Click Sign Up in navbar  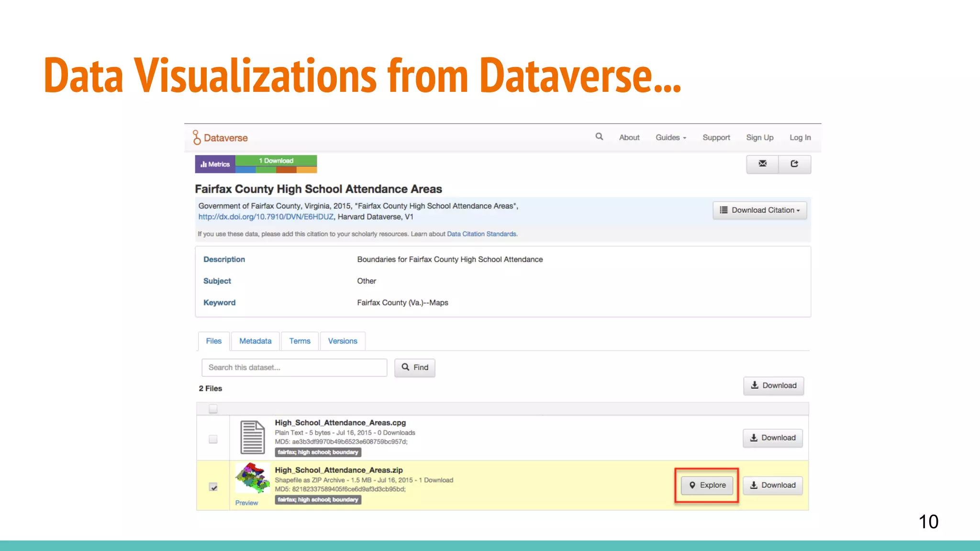point(759,137)
